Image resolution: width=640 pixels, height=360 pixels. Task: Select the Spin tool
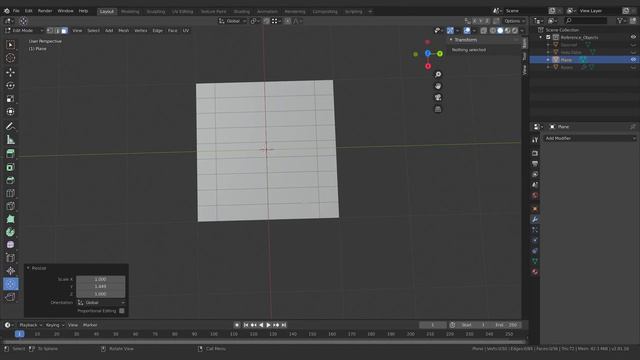[x=11, y=232]
